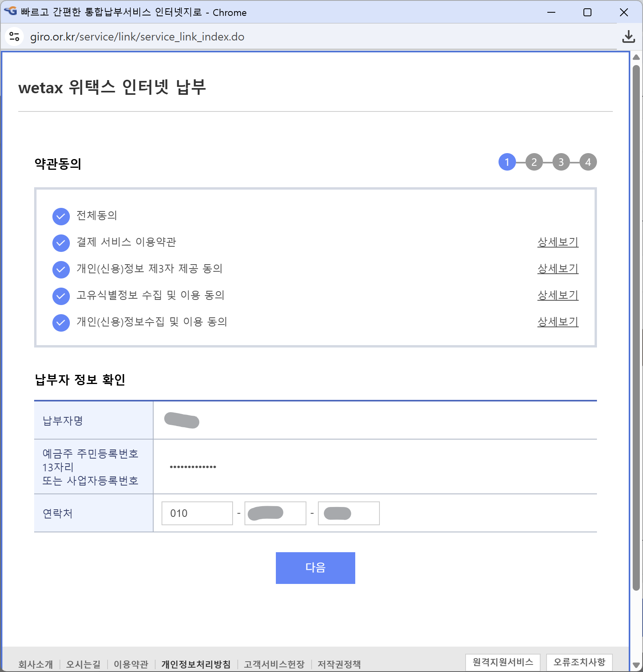This screenshot has height=672, width=643.
Task: Click the vertical scrollbar thumb
Action: (636, 328)
